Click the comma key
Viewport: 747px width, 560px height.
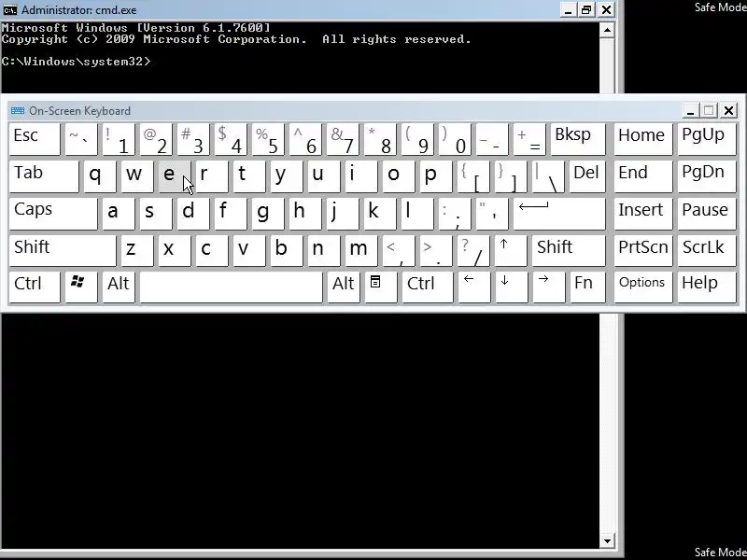click(399, 250)
